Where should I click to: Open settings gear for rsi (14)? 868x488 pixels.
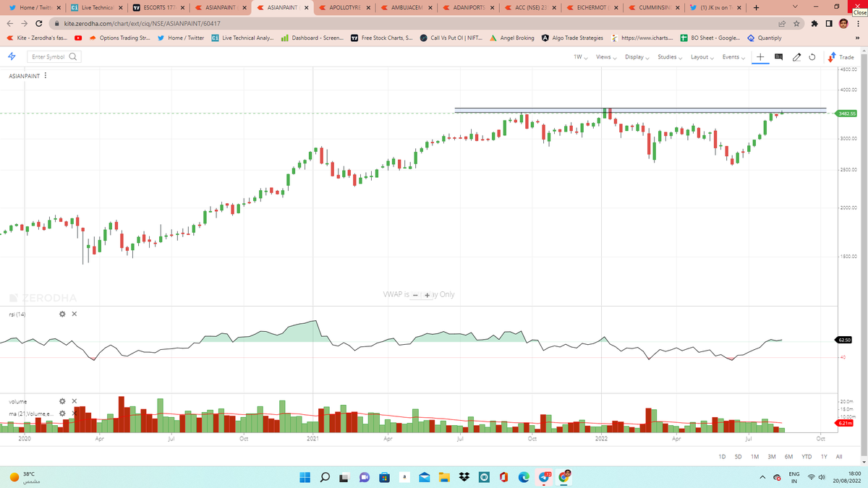[62, 314]
